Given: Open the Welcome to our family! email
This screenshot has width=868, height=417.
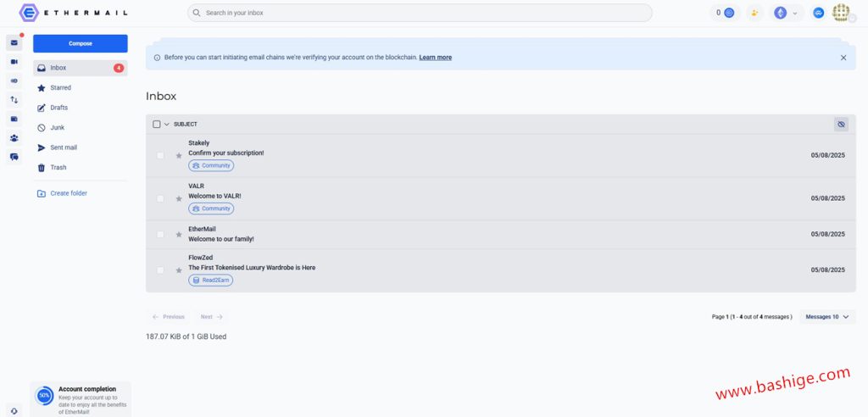Looking at the screenshot, I should 500,235.
